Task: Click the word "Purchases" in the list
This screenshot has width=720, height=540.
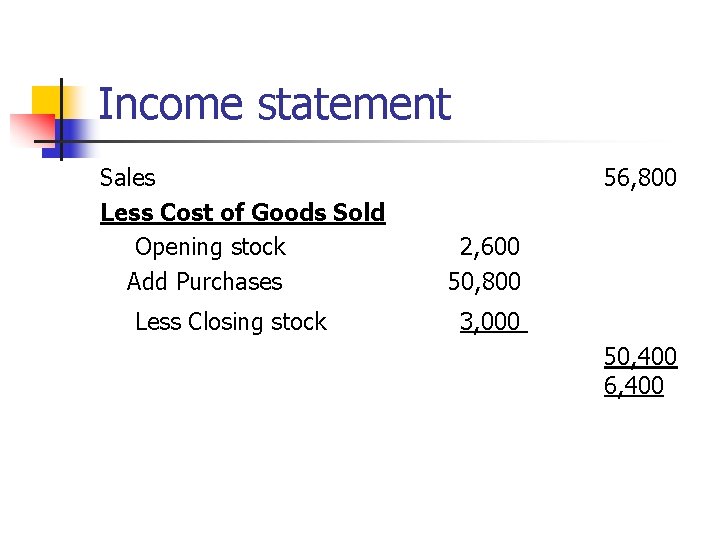Action: (229, 282)
